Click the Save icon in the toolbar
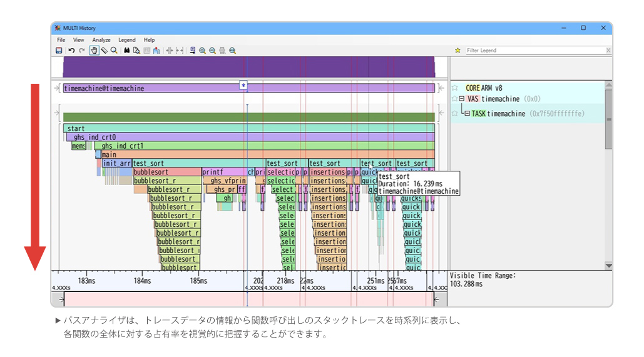 [59, 51]
